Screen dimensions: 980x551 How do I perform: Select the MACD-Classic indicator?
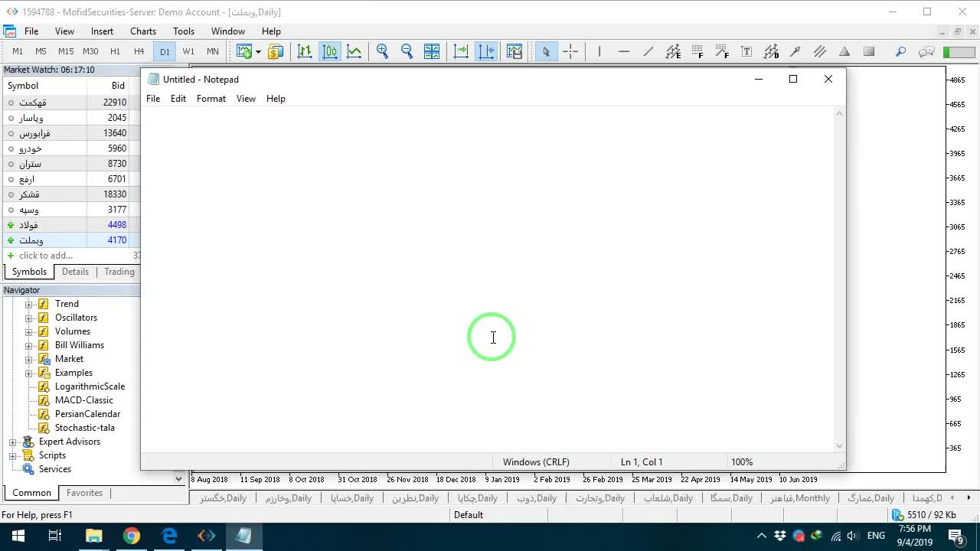pos(84,400)
